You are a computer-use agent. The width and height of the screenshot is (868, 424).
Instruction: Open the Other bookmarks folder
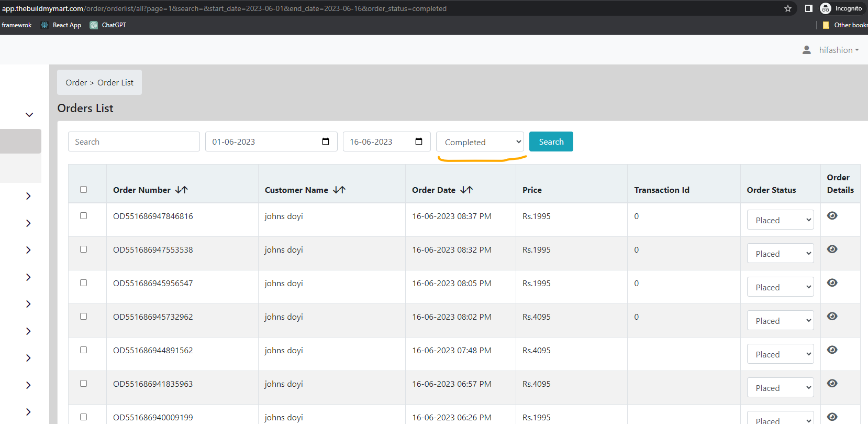point(845,25)
